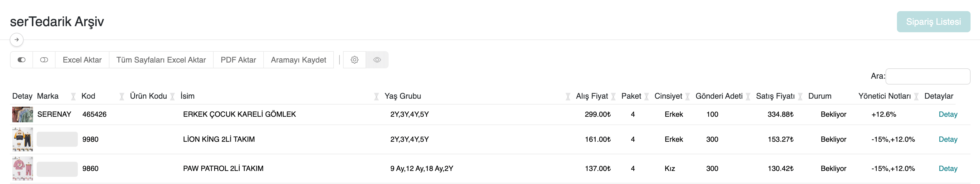Sort by the Gönderi Adeti column icon

[747, 96]
